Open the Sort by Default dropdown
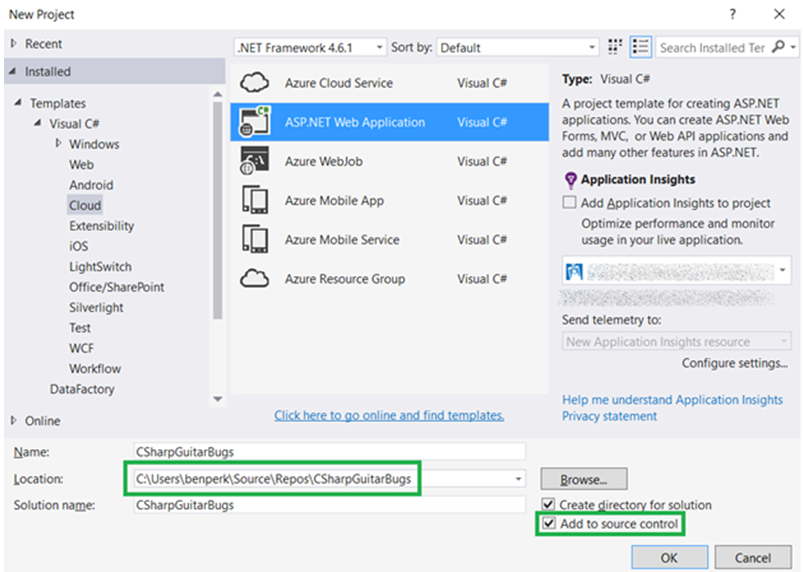The image size is (803, 572). [x=517, y=47]
